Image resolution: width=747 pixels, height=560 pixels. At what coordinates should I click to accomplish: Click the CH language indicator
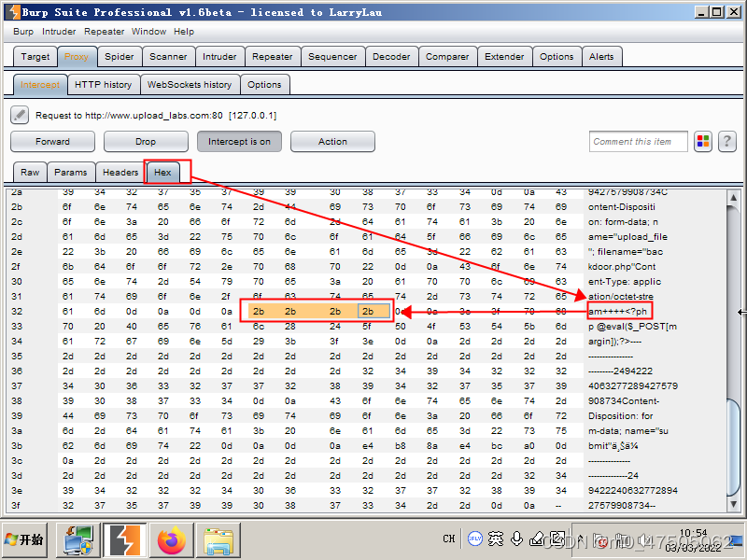click(449, 539)
